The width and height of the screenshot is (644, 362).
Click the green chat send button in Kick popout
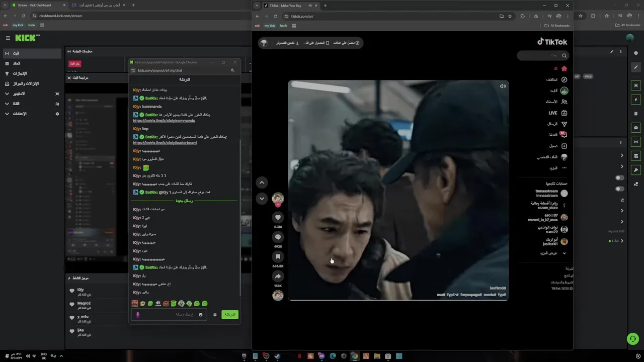coord(229,314)
